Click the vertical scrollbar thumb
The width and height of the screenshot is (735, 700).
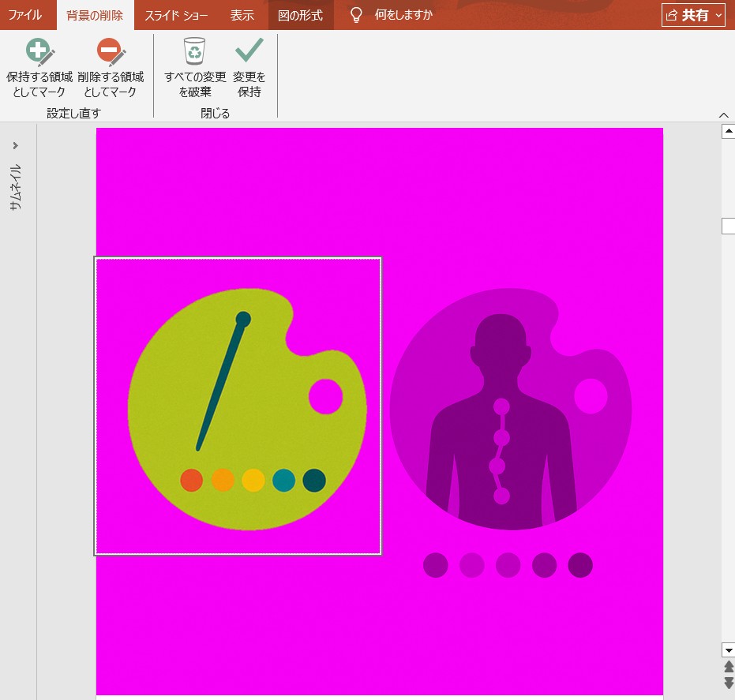click(728, 226)
